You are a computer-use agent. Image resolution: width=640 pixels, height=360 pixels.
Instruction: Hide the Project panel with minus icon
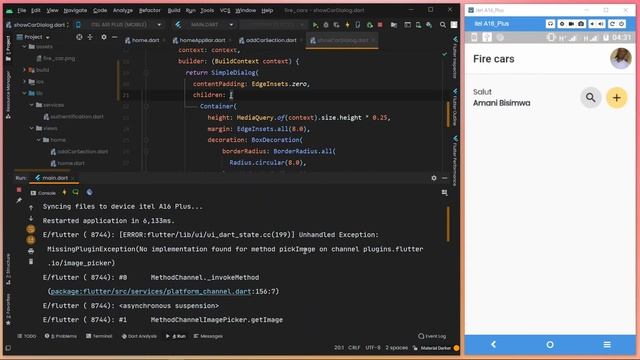click(x=115, y=37)
